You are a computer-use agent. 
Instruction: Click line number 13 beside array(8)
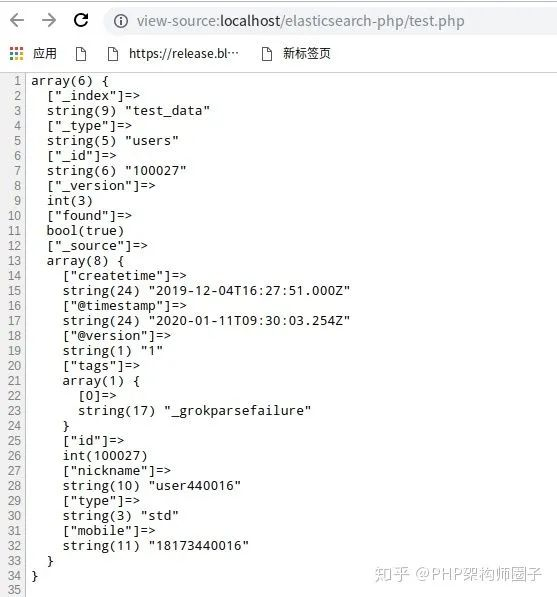pos(14,261)
